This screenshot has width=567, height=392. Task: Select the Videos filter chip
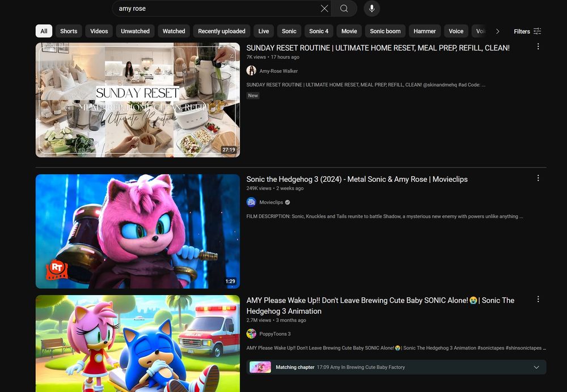(x=99, y=31)
